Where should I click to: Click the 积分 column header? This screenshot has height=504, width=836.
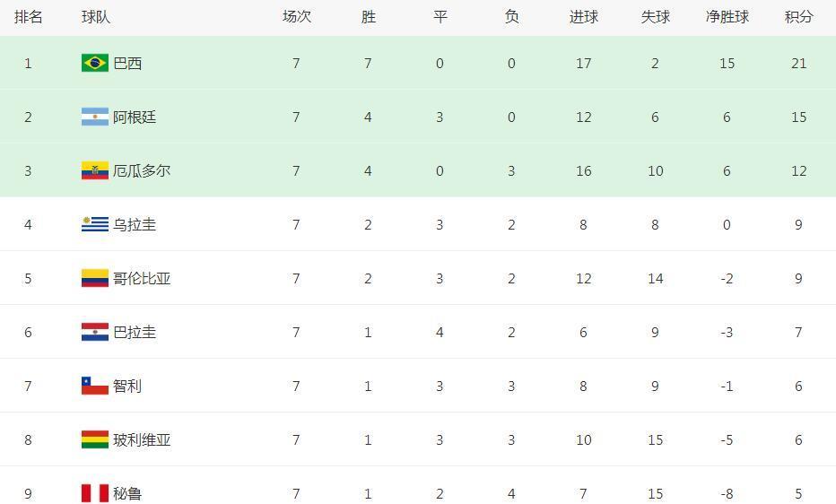798,16
